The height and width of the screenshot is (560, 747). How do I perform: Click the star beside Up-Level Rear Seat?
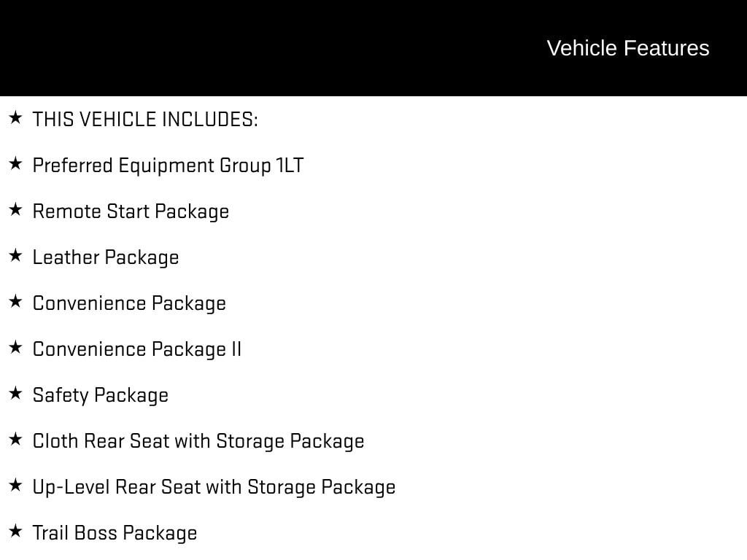15,485
